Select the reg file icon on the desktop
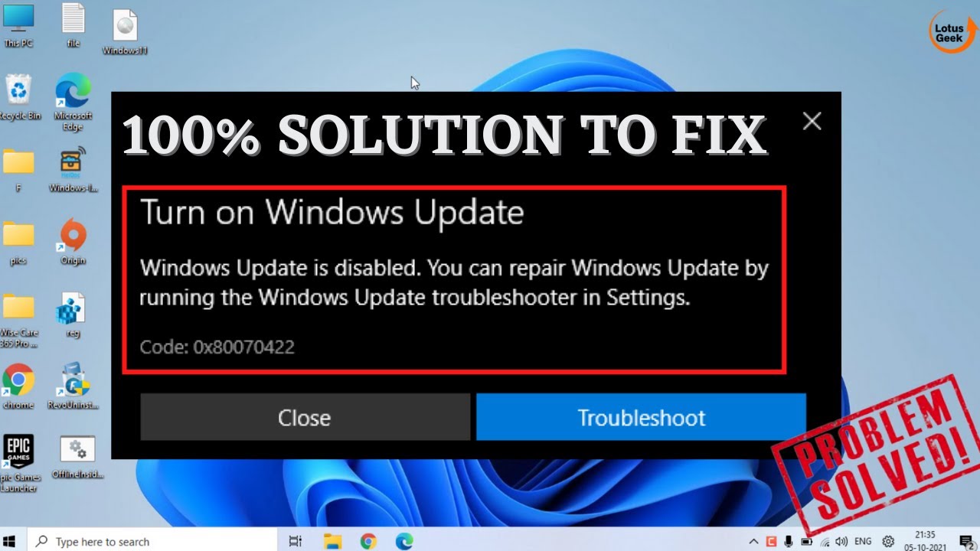Screen dimensions: 980x551 tap(73, 315)
